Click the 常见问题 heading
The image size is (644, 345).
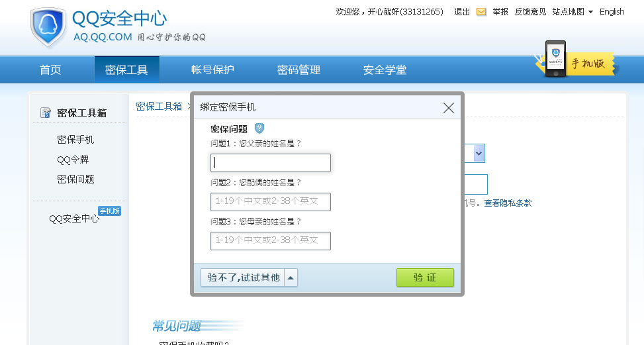(x=177, y=326)
